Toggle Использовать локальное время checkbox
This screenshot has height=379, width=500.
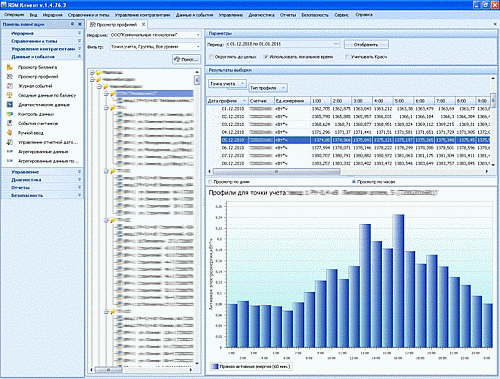pos(266,57)
